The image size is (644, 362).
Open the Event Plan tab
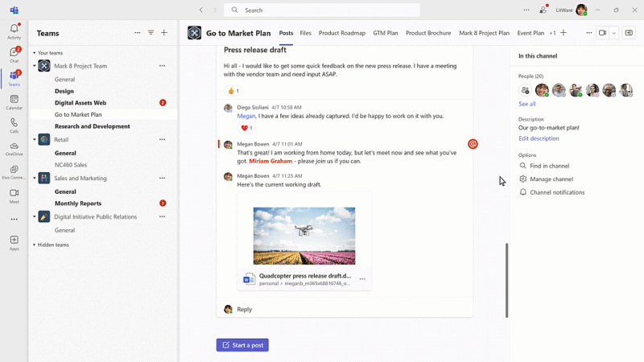(x=530, y=33)
